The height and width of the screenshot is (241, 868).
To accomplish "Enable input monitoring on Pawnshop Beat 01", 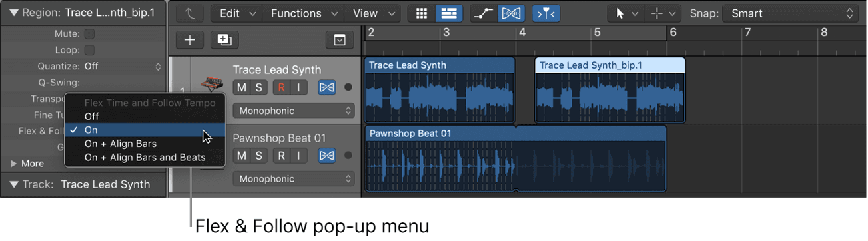I will [298, 156].
